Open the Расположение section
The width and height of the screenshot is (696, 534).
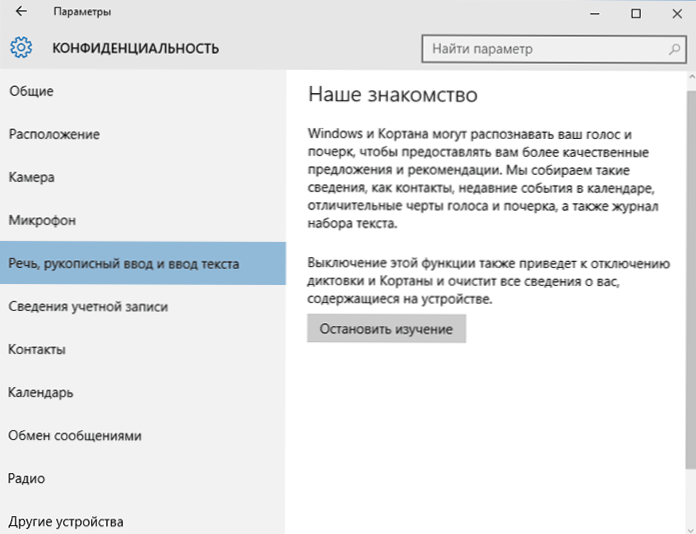coord(143,134)
